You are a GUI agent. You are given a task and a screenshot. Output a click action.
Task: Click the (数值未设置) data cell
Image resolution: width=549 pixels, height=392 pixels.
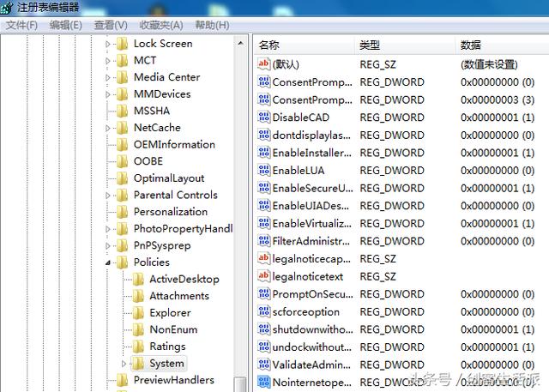[489, 64]
